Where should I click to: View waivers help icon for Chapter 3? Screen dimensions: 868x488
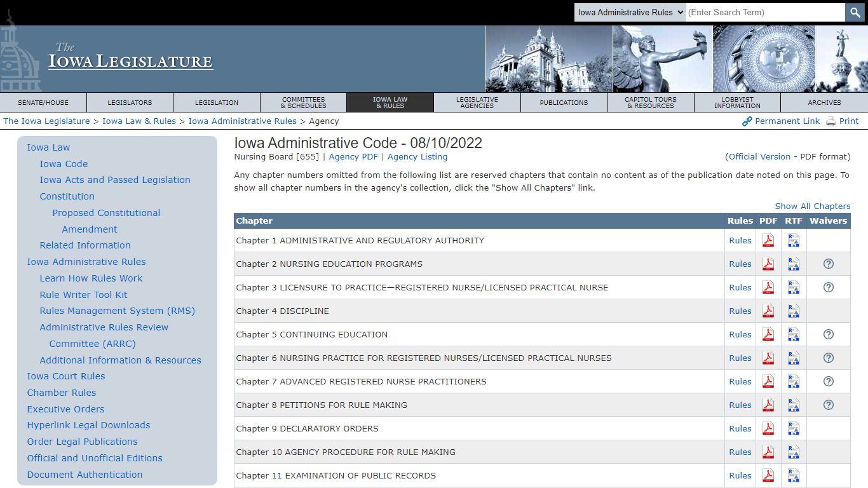[x=828, y=287]
